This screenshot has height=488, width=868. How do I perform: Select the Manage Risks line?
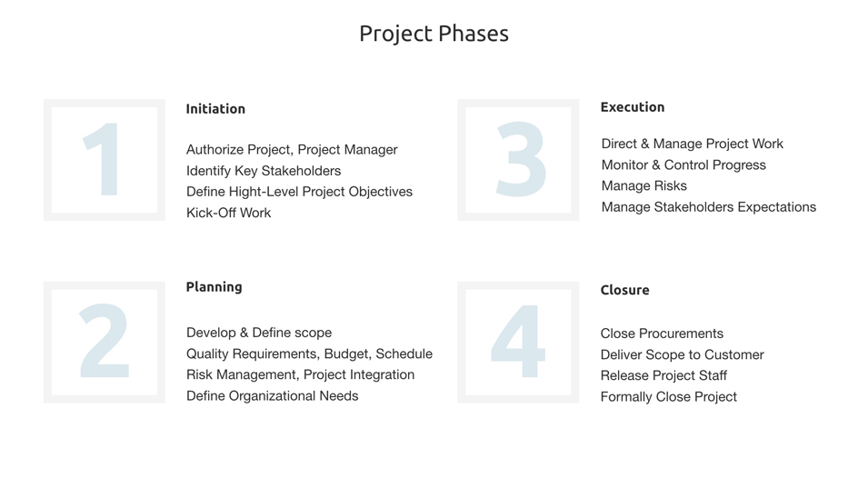tap(644, 186)
